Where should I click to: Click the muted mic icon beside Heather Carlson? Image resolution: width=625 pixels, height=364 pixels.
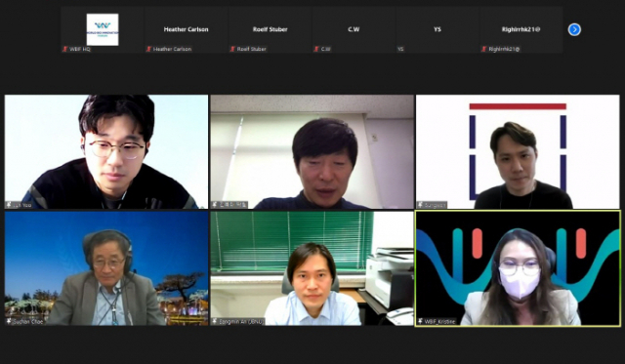148,49
